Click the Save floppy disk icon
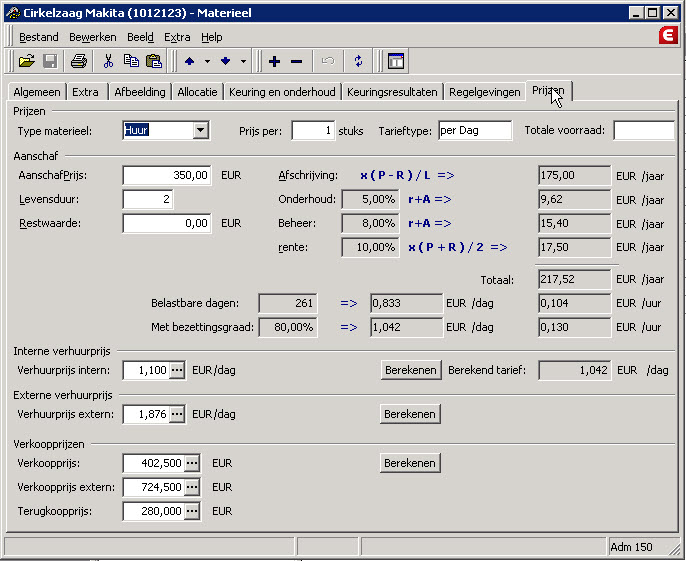 tap(50, 61)
